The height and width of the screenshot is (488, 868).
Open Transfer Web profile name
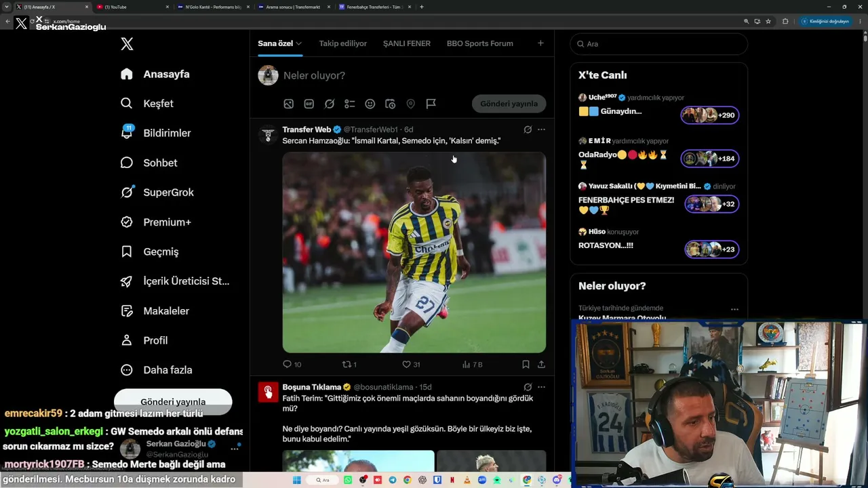(307, 129)
